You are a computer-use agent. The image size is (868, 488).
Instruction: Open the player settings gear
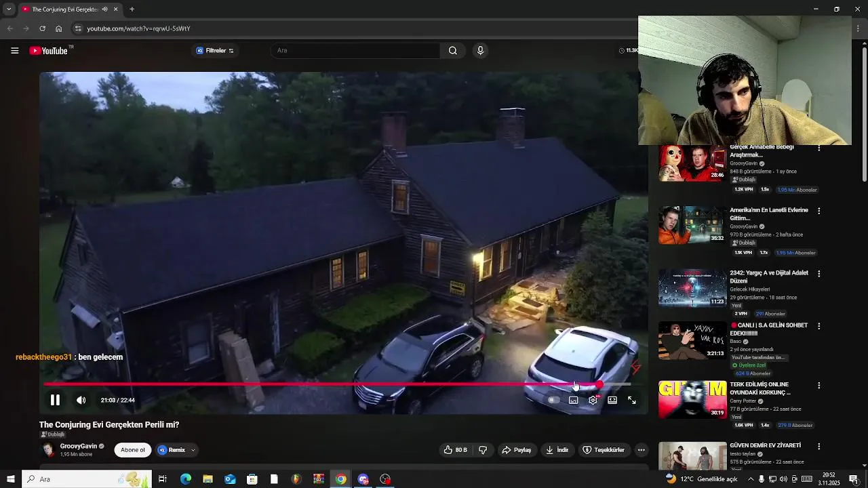(x=593, y=400)
